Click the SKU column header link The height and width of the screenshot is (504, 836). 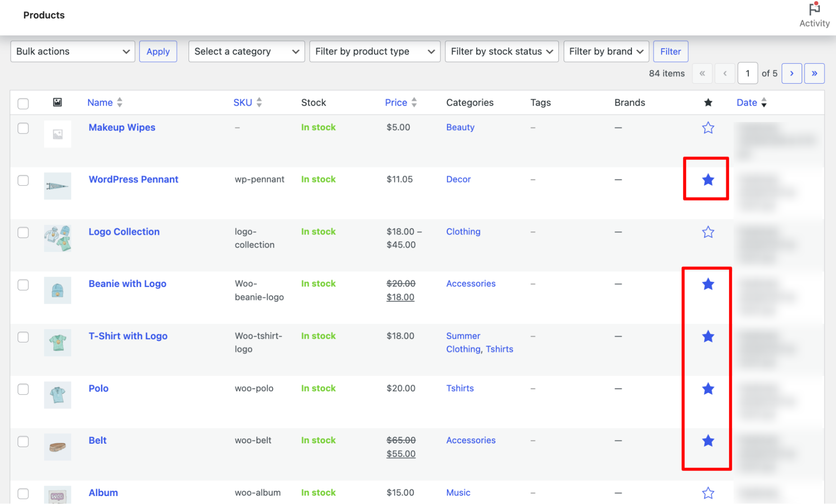pos(243,102)
